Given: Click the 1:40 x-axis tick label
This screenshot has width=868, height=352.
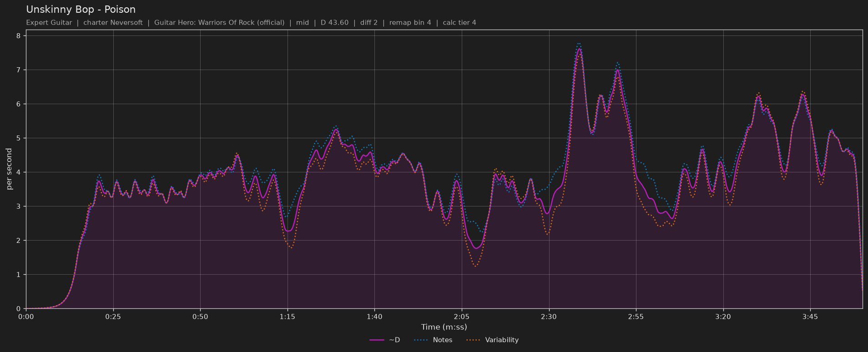Looking at the screenshot, I should tap(374, 317).
